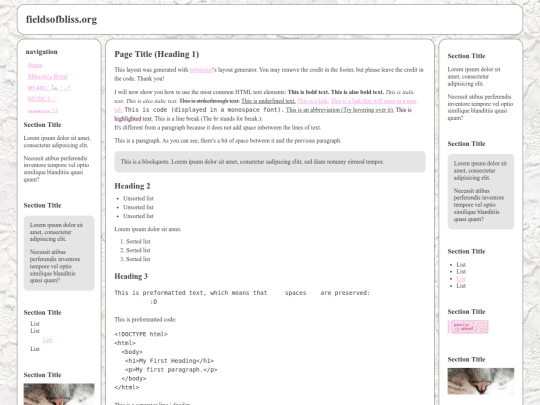Click the '<p>My first paragraph.</p>' code line

point(171,370)
